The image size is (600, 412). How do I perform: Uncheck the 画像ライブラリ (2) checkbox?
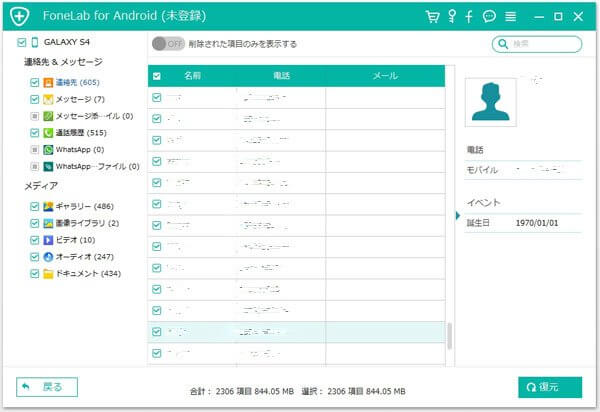click(34, 223)
